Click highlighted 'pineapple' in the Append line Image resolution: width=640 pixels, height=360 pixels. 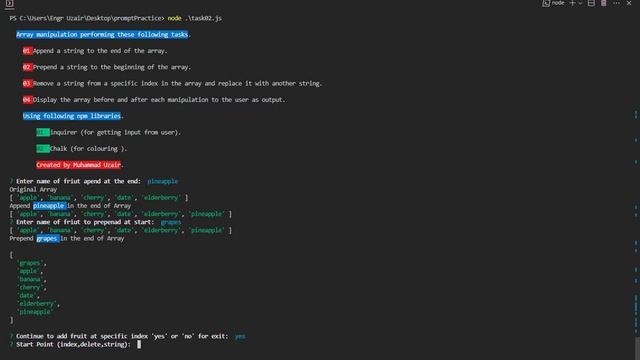click(x=49, y=206)
